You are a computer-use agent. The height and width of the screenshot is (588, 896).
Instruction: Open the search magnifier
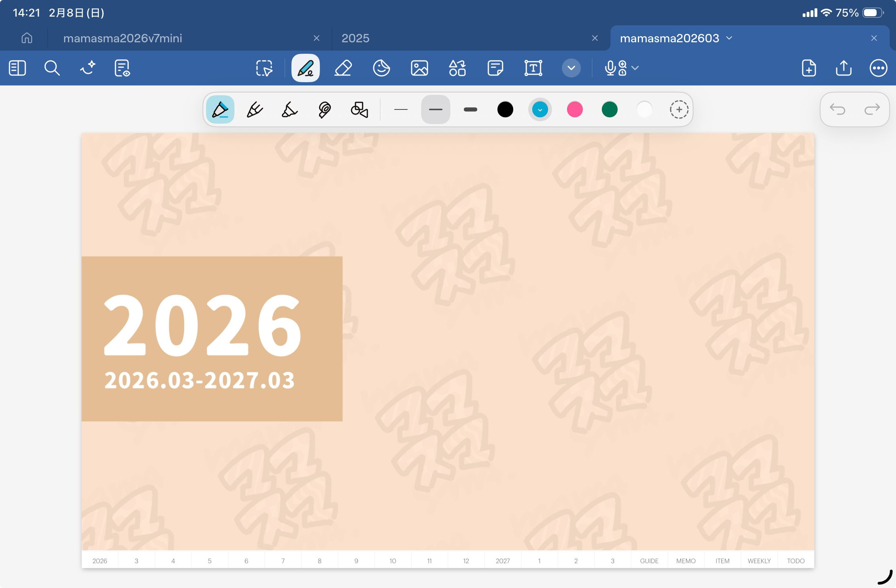52,68
